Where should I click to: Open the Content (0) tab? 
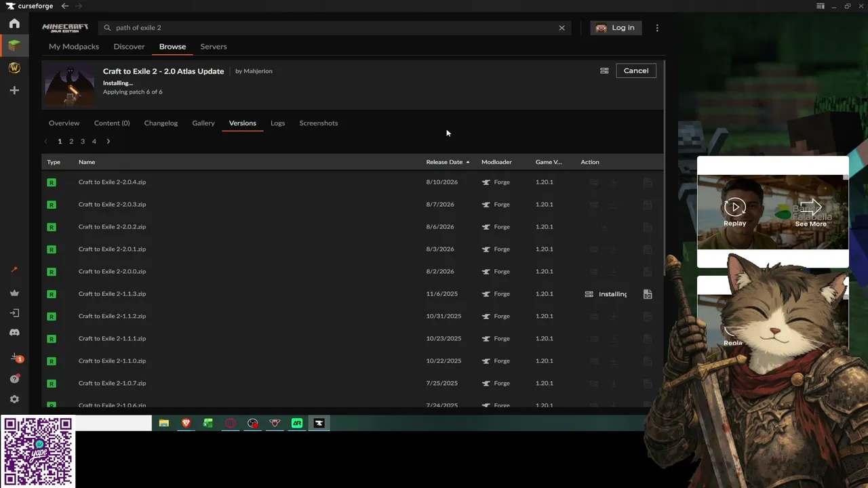(x=112, y=123)
